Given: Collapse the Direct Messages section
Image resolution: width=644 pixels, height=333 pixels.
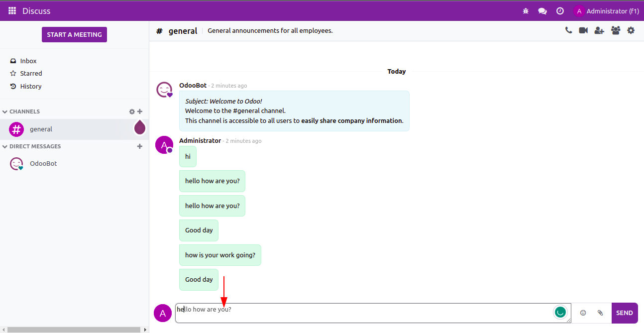Looking at the screenshot, I should (32, 146).
